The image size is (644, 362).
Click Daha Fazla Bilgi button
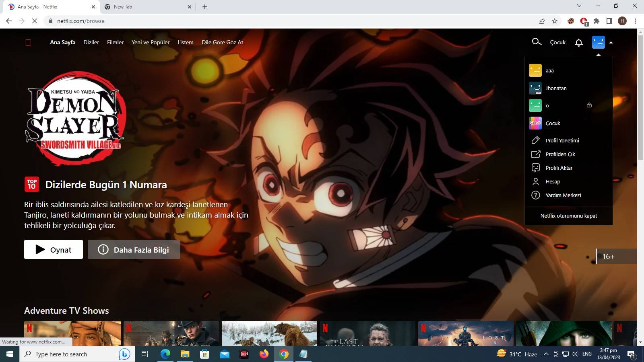click(x=134, y=249)
